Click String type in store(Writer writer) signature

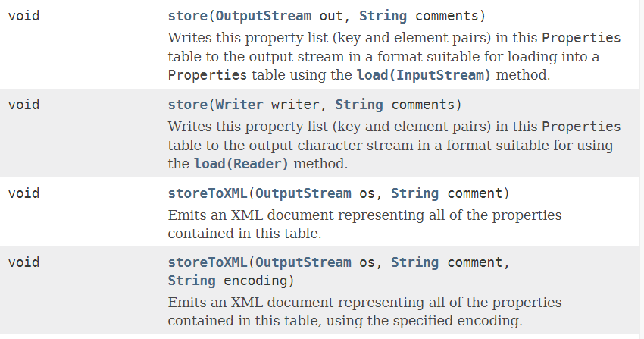[358, 104]
